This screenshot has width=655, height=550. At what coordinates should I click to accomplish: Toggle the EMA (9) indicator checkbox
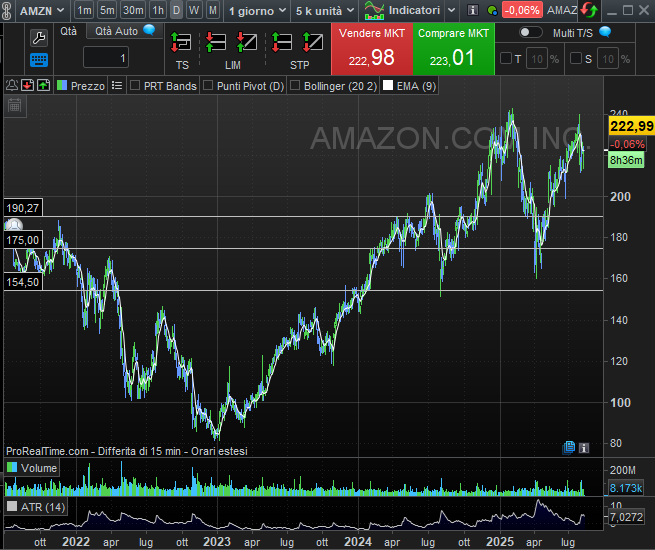388,85
